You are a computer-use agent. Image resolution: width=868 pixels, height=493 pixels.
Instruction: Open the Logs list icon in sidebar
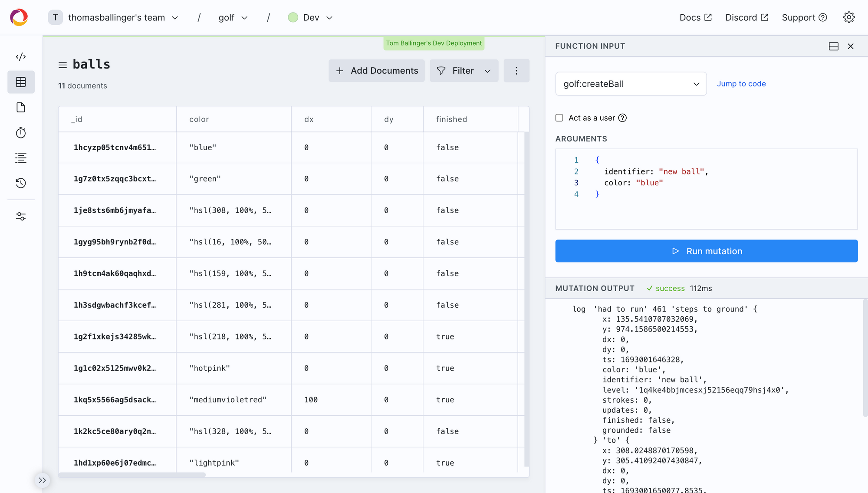(x=21, y=158)
